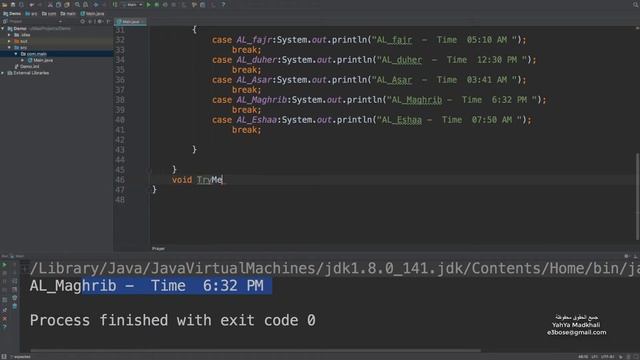
Task: Build the project with the toolbar build icon
Action: coord(115,4)
